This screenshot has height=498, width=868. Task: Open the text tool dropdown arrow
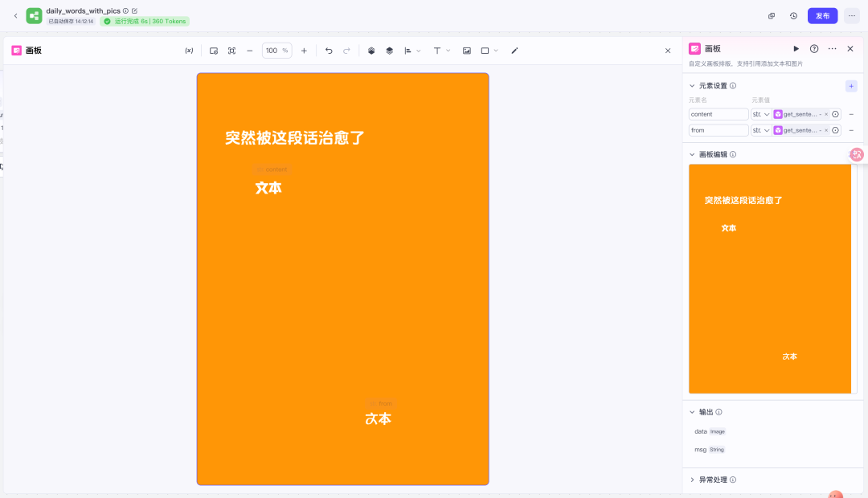tap(448, 50)
